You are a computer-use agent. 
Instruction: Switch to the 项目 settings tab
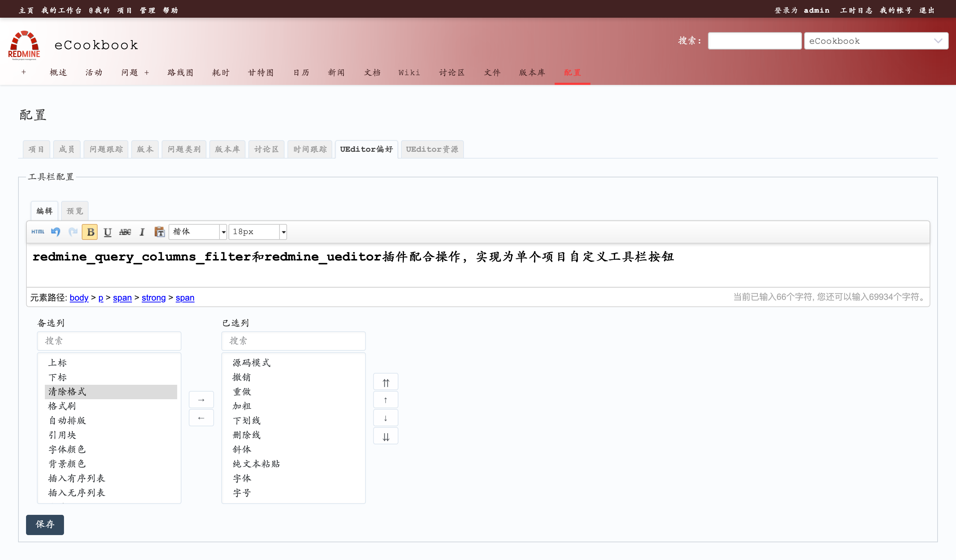click(x=36, y=149)
